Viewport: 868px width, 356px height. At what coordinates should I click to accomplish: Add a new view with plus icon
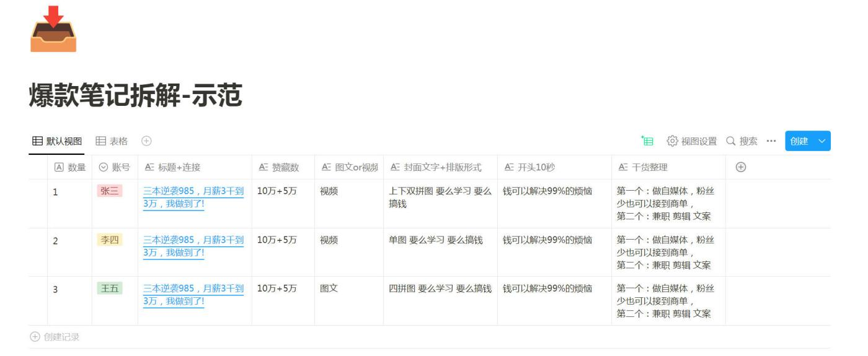(x=146, y=141)
